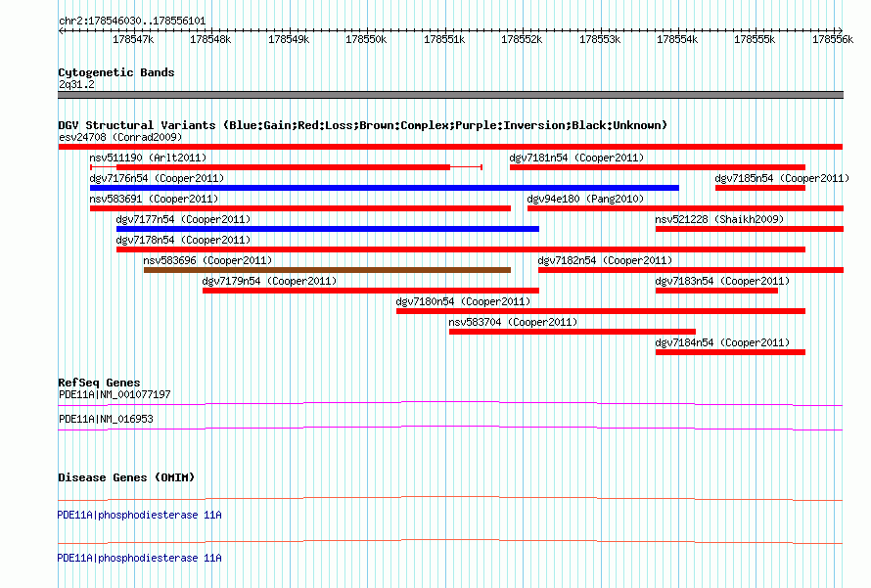The image size is (871, 588).
Task: Open PDE11A|NM_016953 RefSeq gene label
Action: pos(106,419)
